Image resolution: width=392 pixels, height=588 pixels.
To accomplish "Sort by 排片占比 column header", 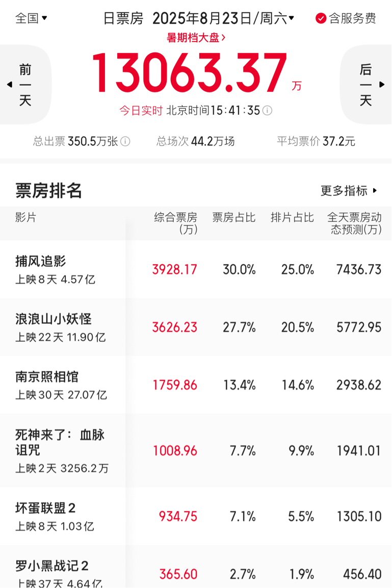I will pos(292,217).
